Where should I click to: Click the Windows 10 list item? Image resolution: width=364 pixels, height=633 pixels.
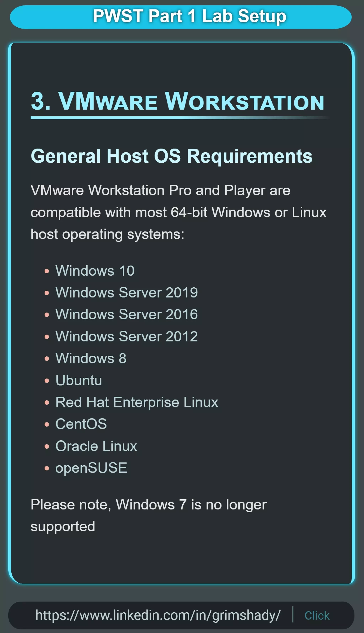coord(95,270)
